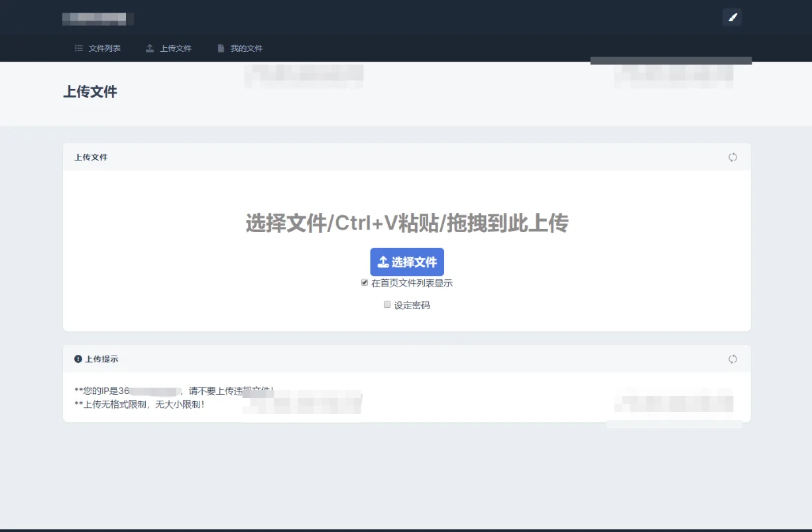
Task: Switch to 我的文件 in the navigation
Action: [x=247, y=48]
